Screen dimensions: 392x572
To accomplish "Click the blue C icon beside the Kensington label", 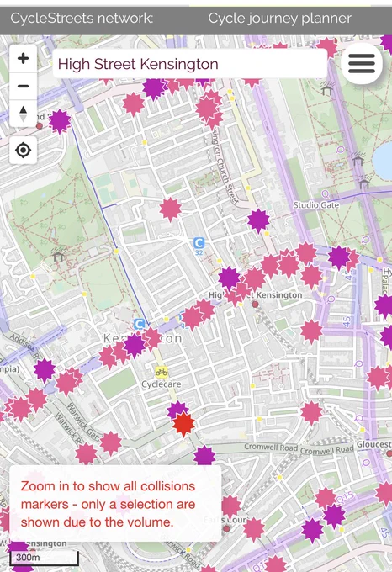I will click(x=140, y=324).
